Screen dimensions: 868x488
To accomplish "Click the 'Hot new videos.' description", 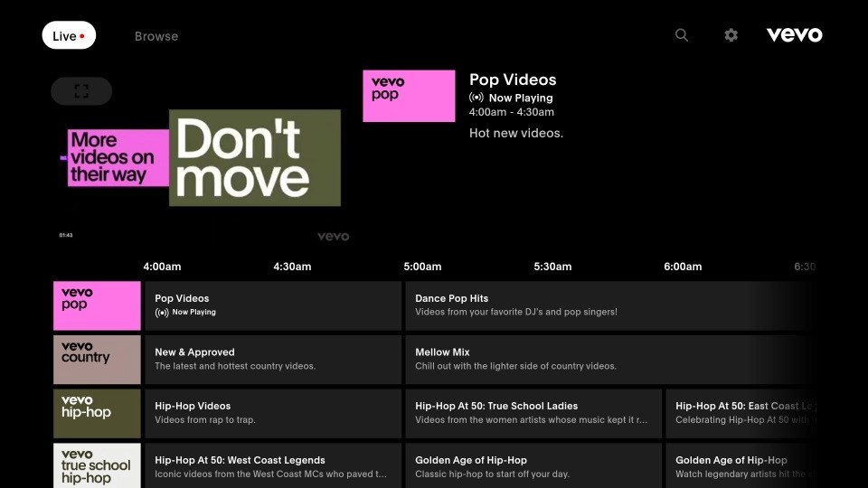I will (516, 134).
